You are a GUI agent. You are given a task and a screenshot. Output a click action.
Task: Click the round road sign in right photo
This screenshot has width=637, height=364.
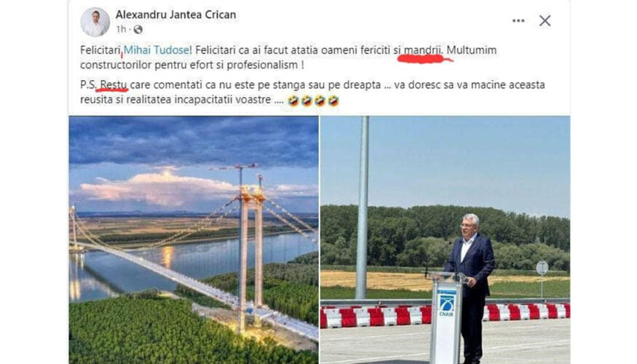[542, 268]
